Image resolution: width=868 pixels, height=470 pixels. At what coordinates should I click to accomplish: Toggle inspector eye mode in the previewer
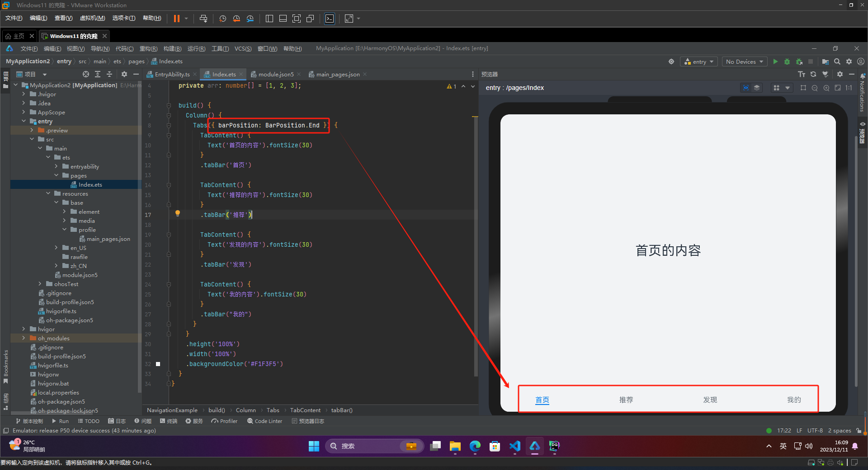click(745, 88)
